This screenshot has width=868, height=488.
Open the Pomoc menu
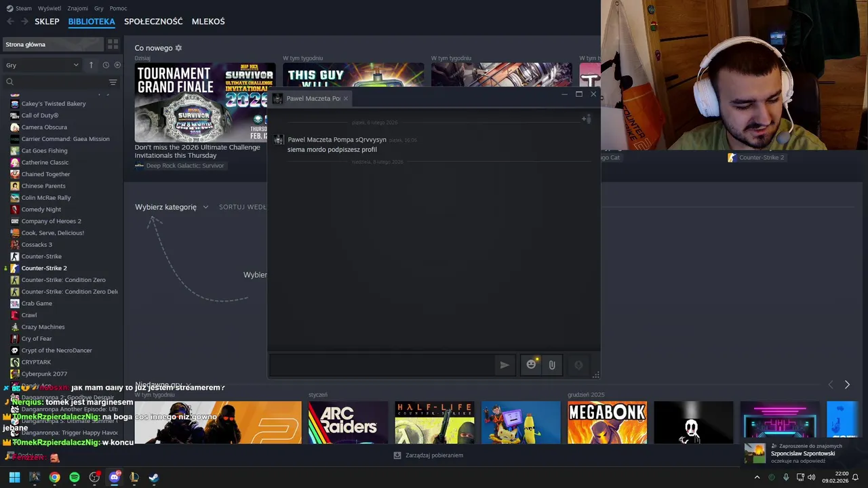click(118, 8)
